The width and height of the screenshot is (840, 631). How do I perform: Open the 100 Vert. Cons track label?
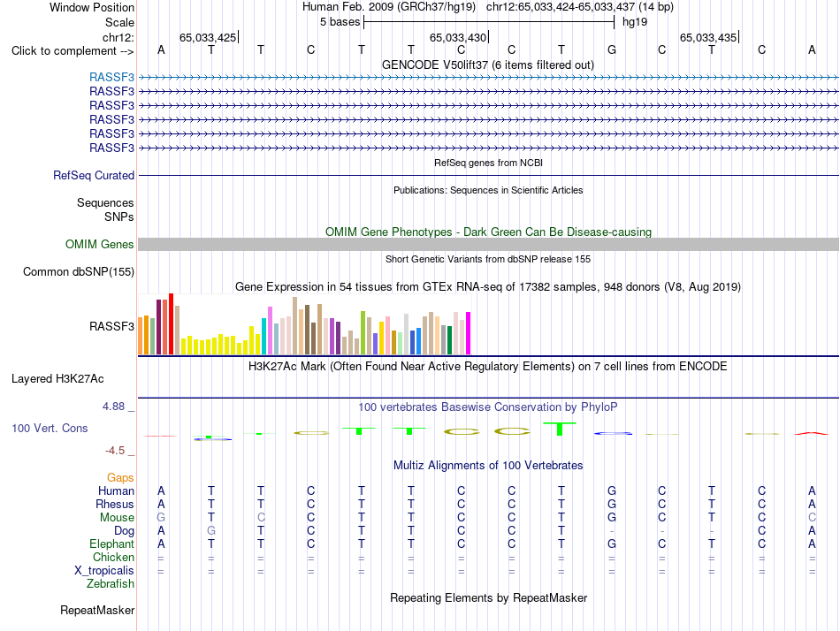click(50, 428)
